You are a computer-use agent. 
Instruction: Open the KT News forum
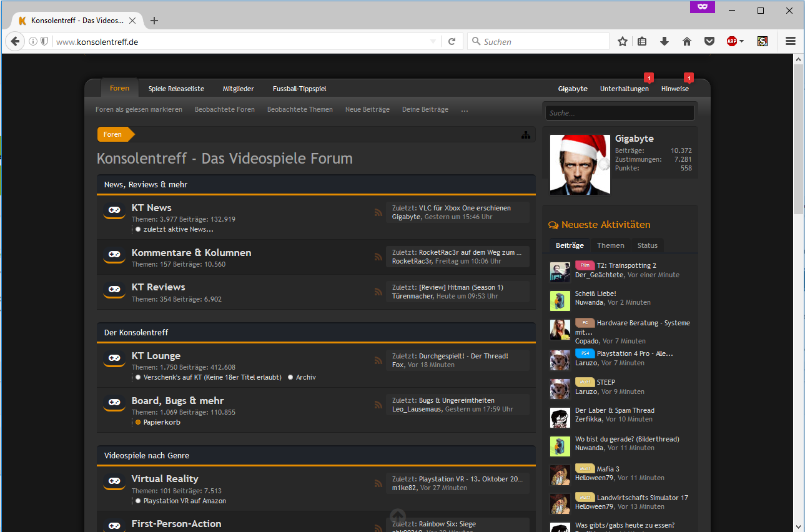tap(151, 208)
